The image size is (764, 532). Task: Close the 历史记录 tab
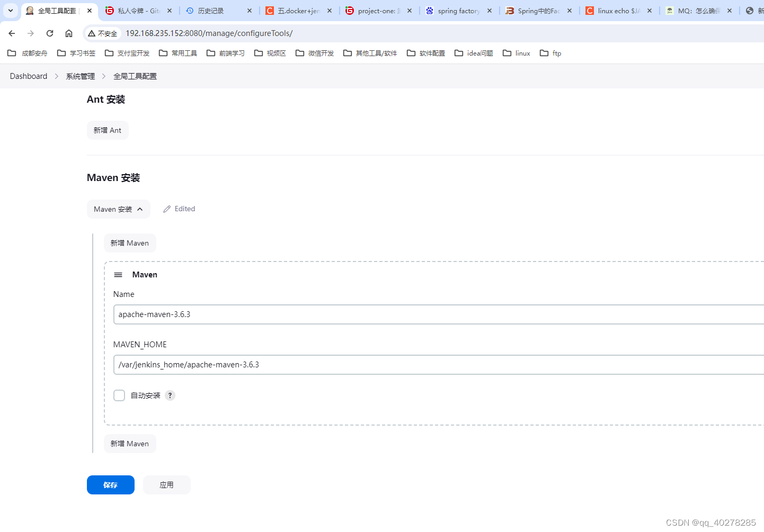[250, 11]
